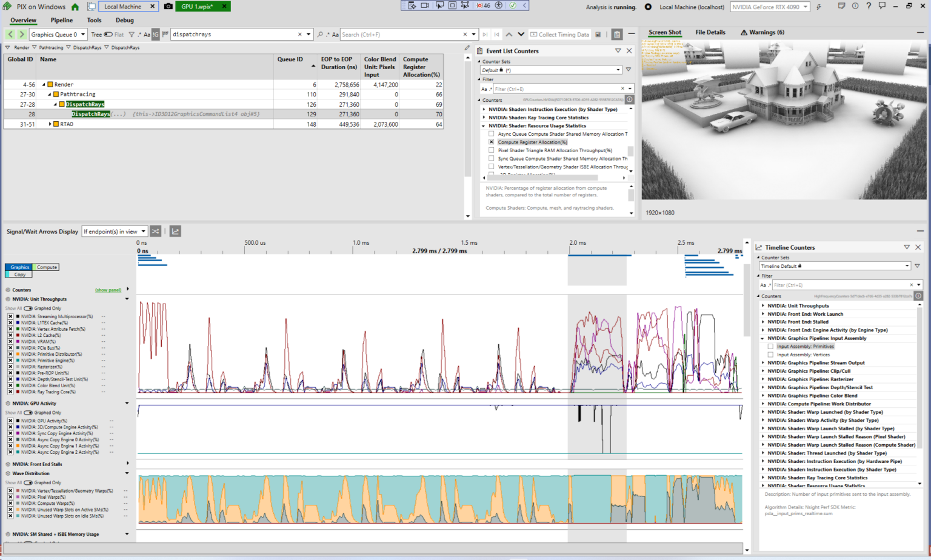This screenshot has height=560, width=931.
Task: Open the Timeline Default counter set dropdown
Action: pyautogui.click(x=835, y=266)
